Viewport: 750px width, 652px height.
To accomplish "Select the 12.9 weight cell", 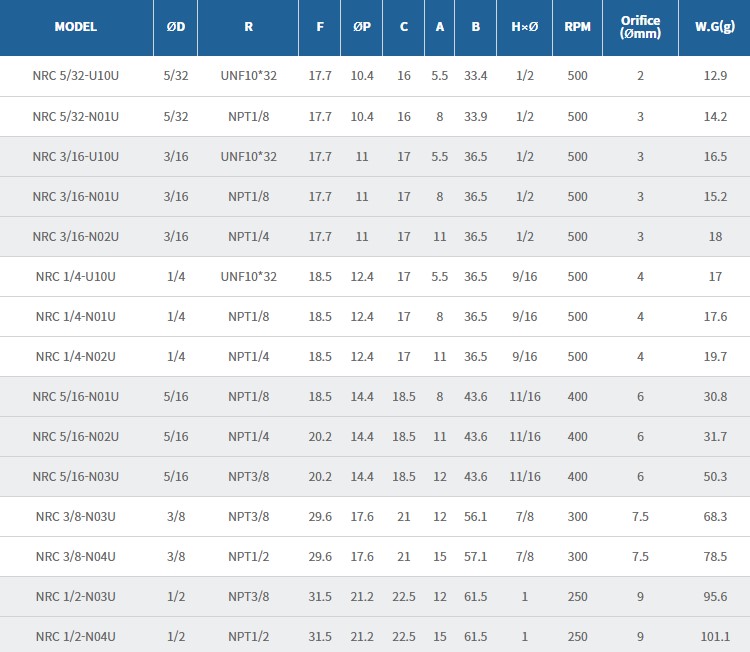I will 715,76.
